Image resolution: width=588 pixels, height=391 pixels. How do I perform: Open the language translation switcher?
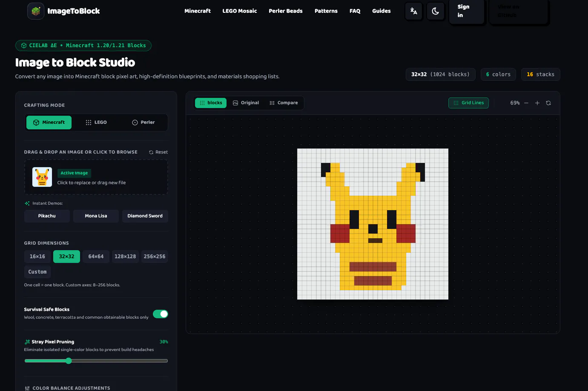coord(413,11)
